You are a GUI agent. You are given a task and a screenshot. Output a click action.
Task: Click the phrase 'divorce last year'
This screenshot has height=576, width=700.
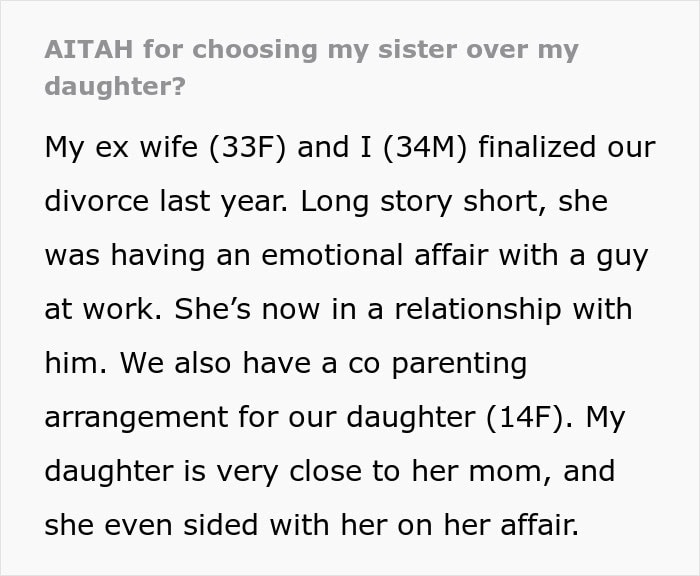[166, 201]
